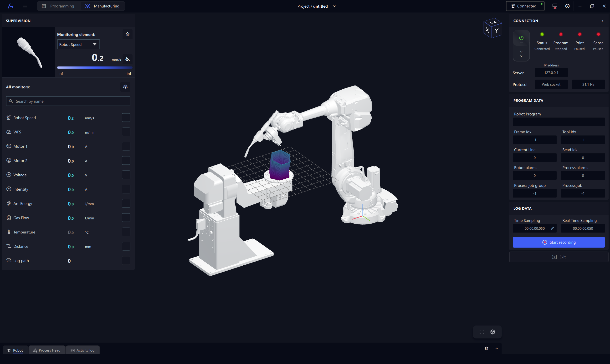Open the hamburger main menu
The width and height of the screenshot is (610, 364).
pos(25,6)
